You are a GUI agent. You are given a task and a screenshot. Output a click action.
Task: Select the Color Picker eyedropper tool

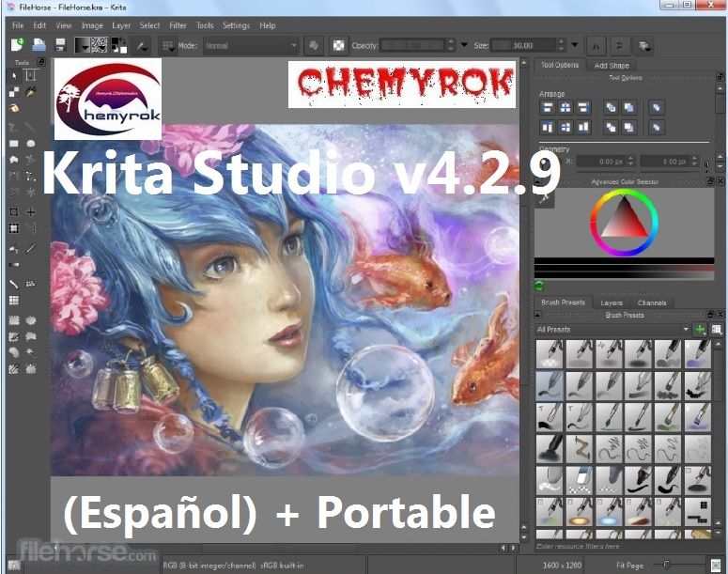point(31,249)
